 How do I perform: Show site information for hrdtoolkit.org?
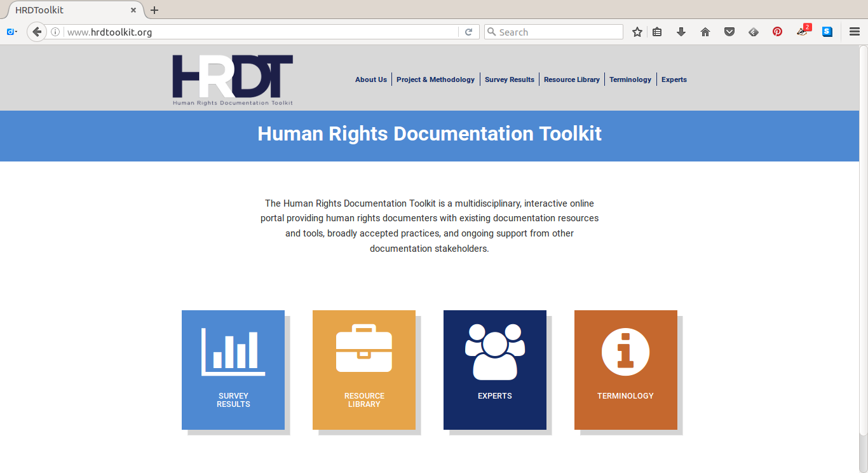click(55, 32)
